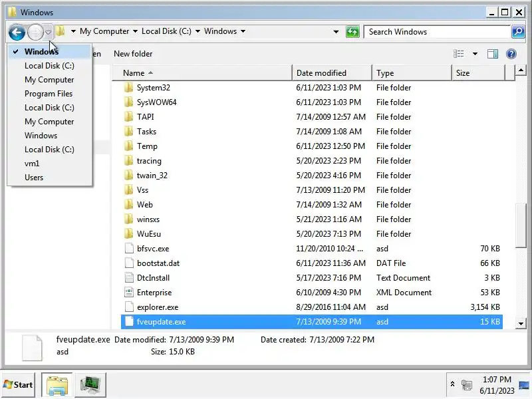Select the Enterprise XML document icon
This screenshot has width=532, height=399.
point(129,293)
